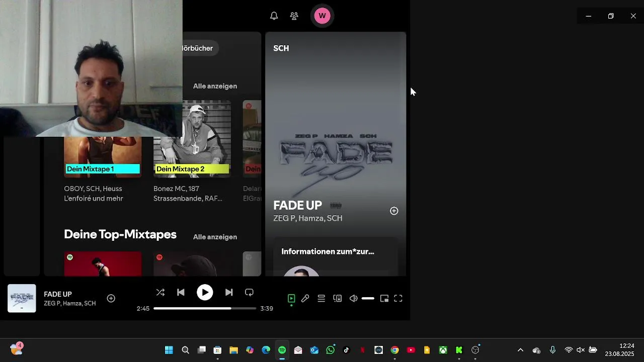644x362 pixels.
Task: Open the Windows Start menu
Action: click(169, 350)
